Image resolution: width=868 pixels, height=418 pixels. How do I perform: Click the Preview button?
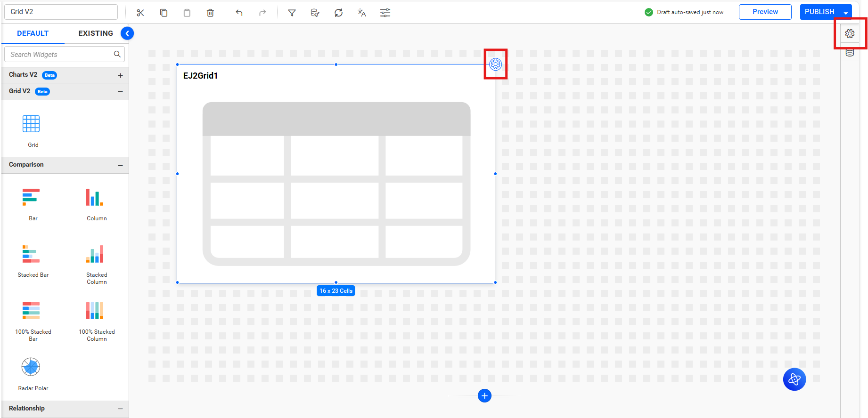tap(765, 12)
